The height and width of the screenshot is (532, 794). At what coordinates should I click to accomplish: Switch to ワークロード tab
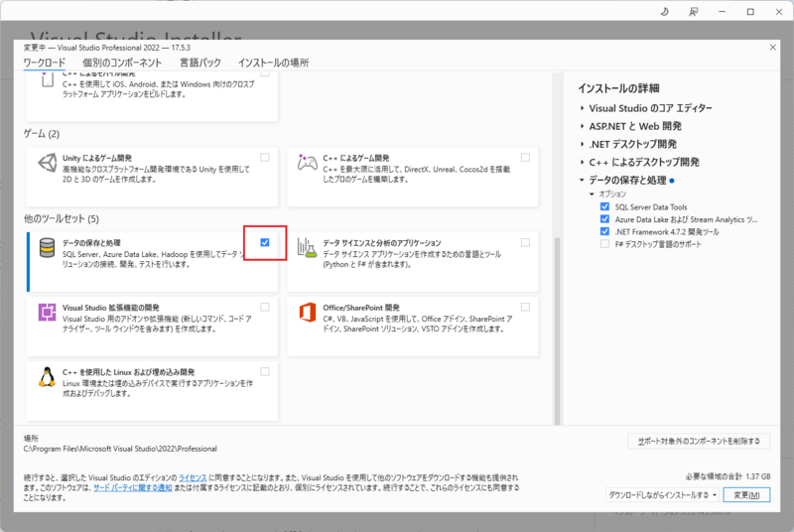45,63
